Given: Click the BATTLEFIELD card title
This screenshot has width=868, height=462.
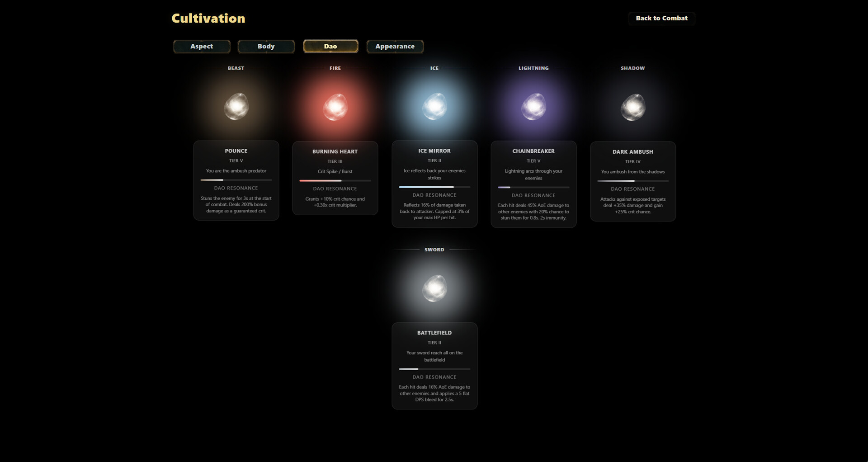Looking at the screenshot, I should pyautogui.click(x=434, y=333).
